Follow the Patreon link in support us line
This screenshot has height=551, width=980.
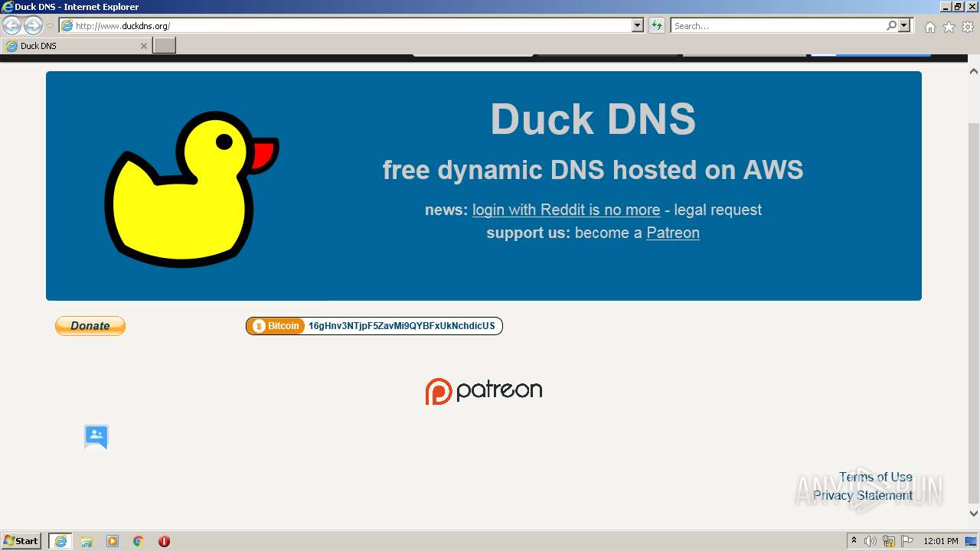tap(673, 233)
